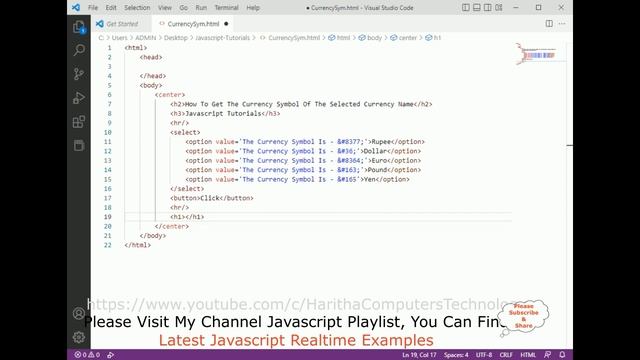This screenshot has height=360, width=640.
Task: Click the minimap code overview
Action: pyautogui.click(x=538, y=55)
